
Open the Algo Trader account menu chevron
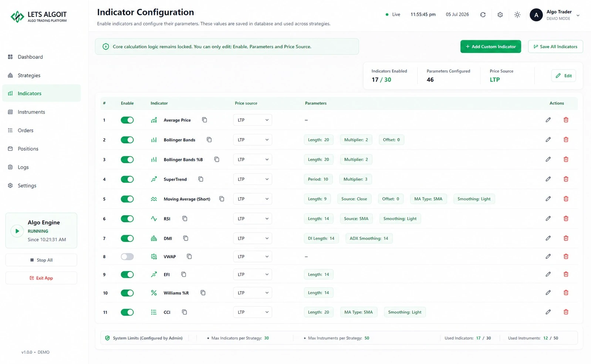[578, 15]
